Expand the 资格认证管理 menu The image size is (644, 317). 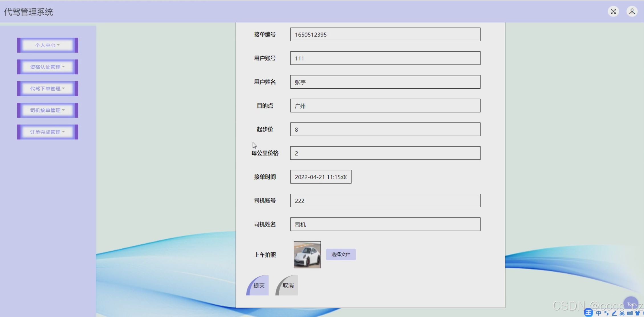(x=47, y=67)
